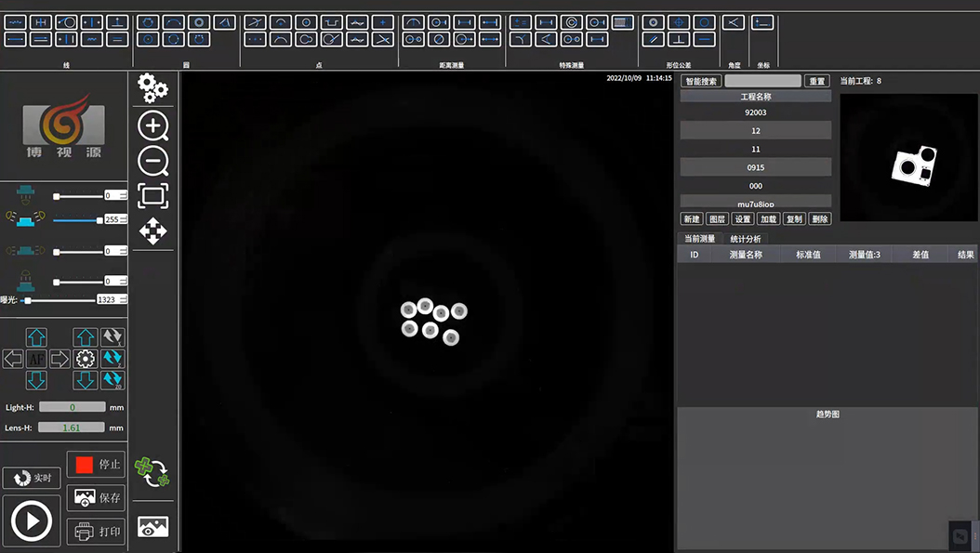
Task: Click the exposure value stepper 1323
Action: [x=112, y=300]
